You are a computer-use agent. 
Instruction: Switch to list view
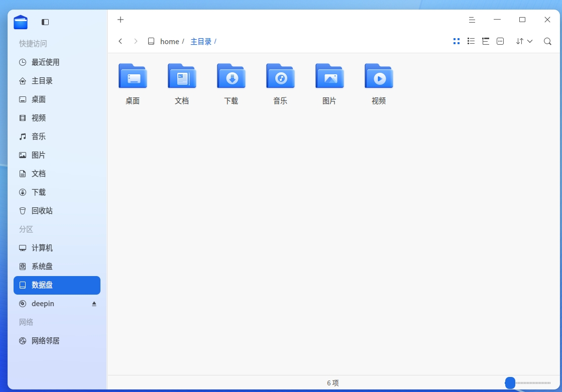pos(471,41)
